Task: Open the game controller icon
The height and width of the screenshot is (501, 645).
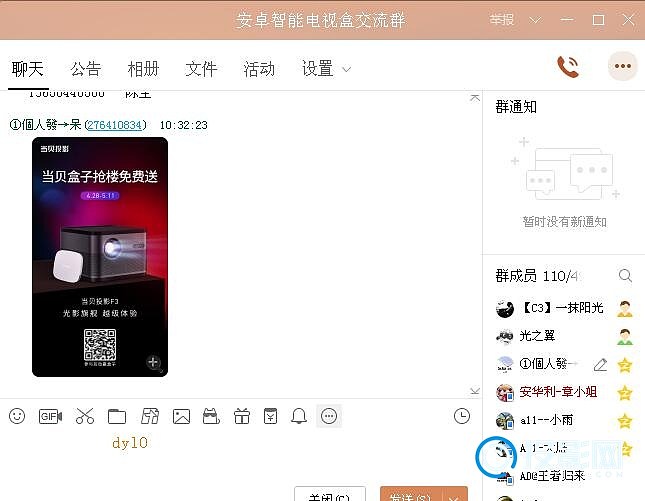Action: point(211,416)
